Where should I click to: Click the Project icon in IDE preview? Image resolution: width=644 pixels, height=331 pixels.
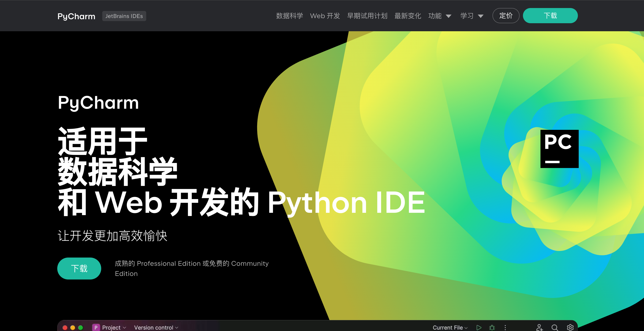96,327
